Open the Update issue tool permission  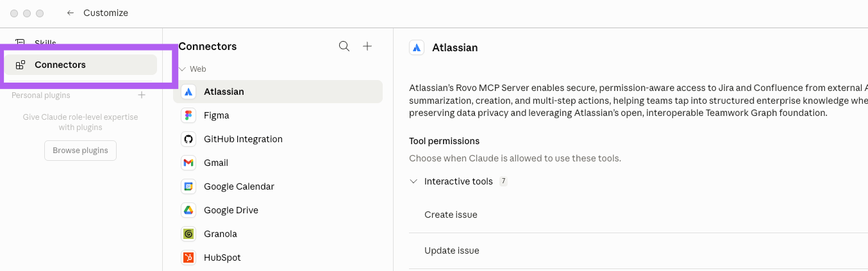[451, 250]
